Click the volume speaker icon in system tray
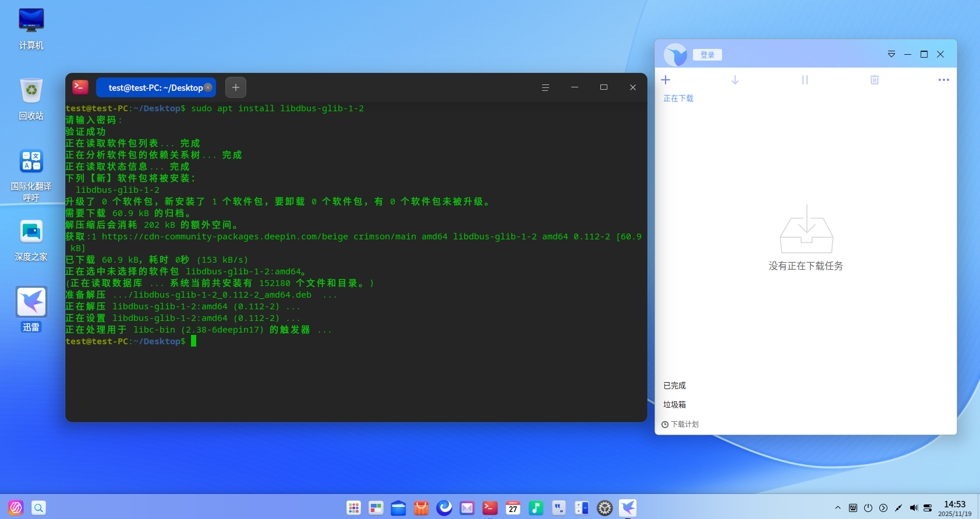Screen dimensions: 980x519 click(x=914, y=508)
